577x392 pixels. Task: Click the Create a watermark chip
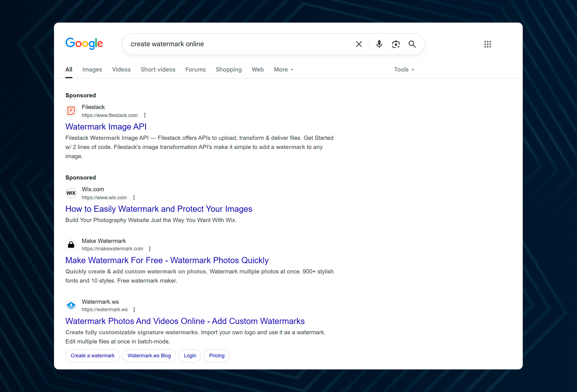pyautogui.click(x=93, y=356)
